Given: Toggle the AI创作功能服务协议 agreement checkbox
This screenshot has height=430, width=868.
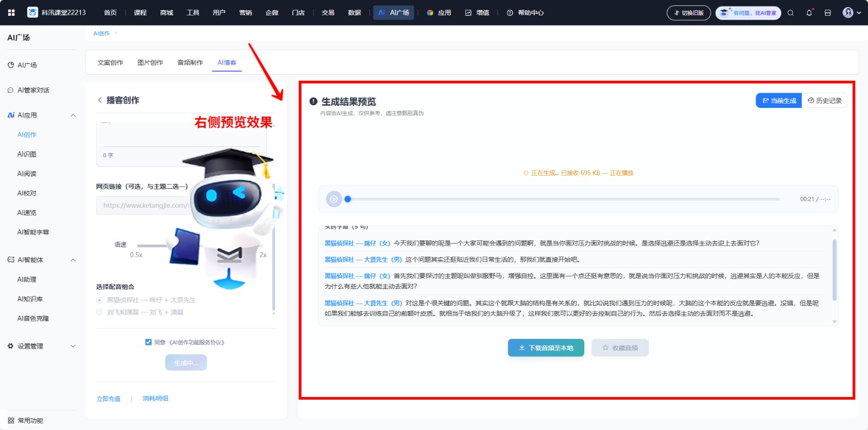Looking at the screenshot, I should point(148,342).
